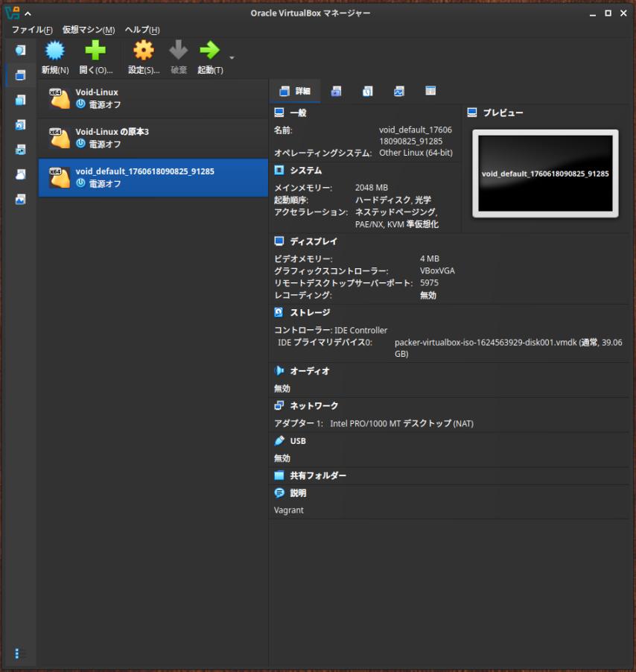Image resolution: width=636 pixels, height=672 pixels.
Task: Click the ストレージ storage section header
Action: [x=310, y=312]
